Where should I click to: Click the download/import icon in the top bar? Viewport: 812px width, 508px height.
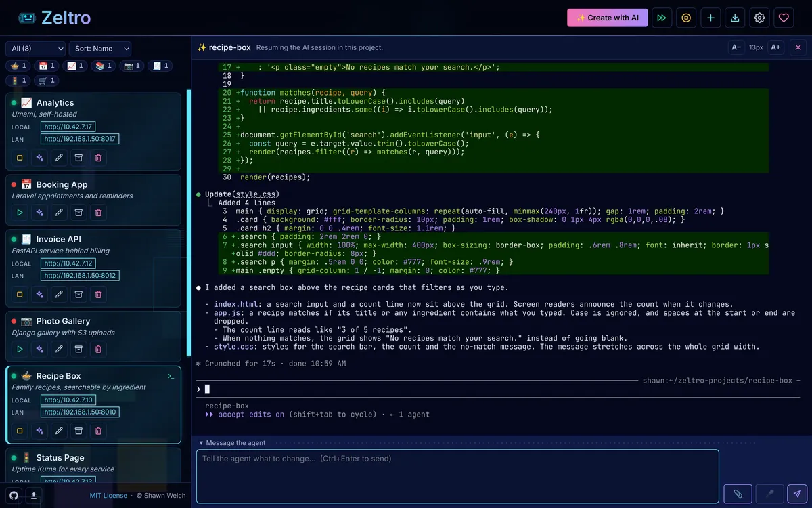[735, 18]
